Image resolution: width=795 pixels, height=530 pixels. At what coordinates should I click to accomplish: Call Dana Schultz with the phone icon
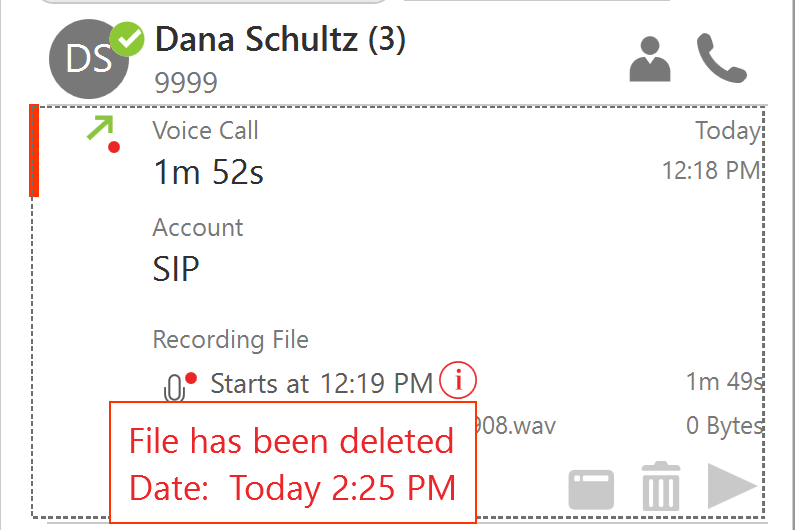click(721, 58)
